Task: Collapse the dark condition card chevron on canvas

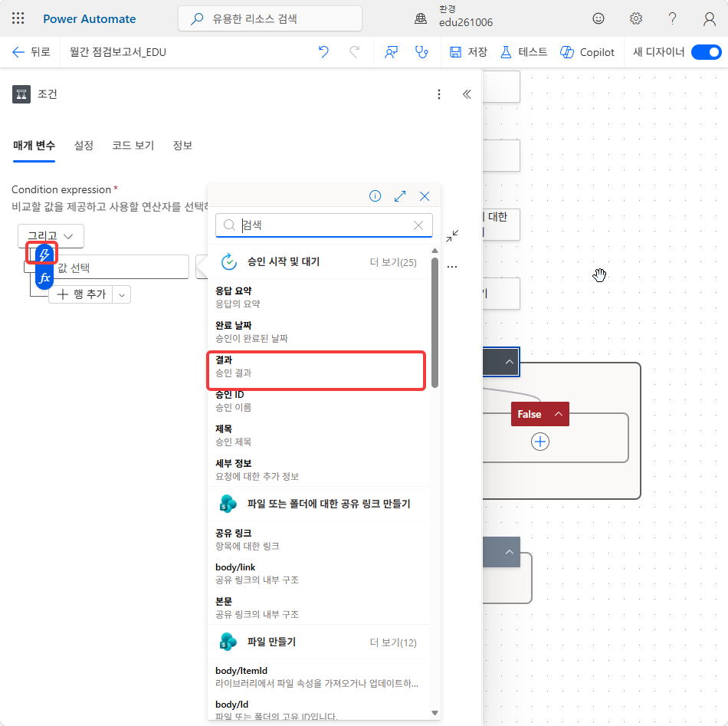Action: pos(510,361)
